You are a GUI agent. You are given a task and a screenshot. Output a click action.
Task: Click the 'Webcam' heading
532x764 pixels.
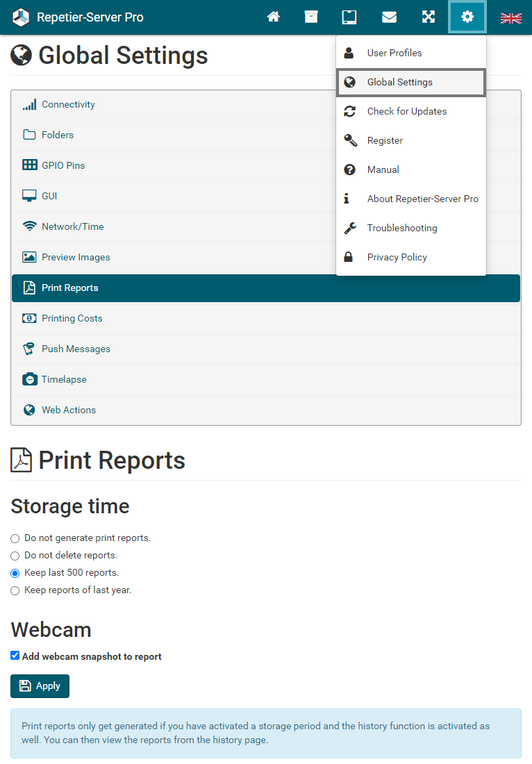51,629
